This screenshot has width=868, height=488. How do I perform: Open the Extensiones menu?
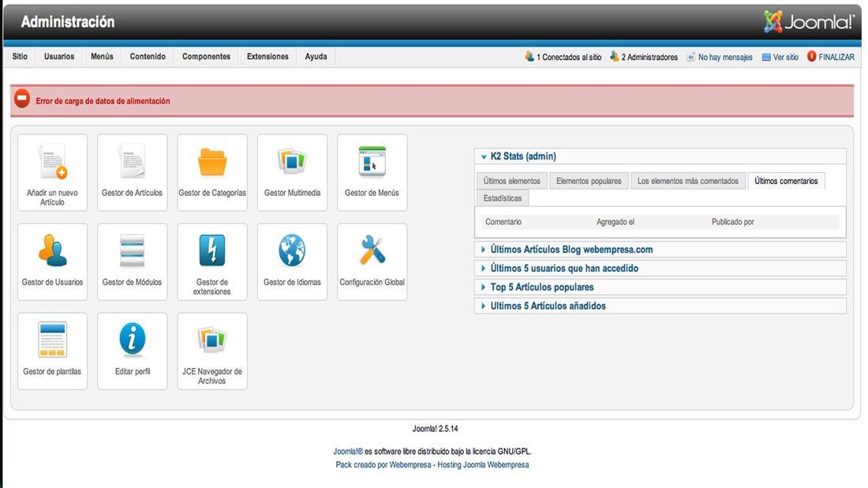pos(268,57)
